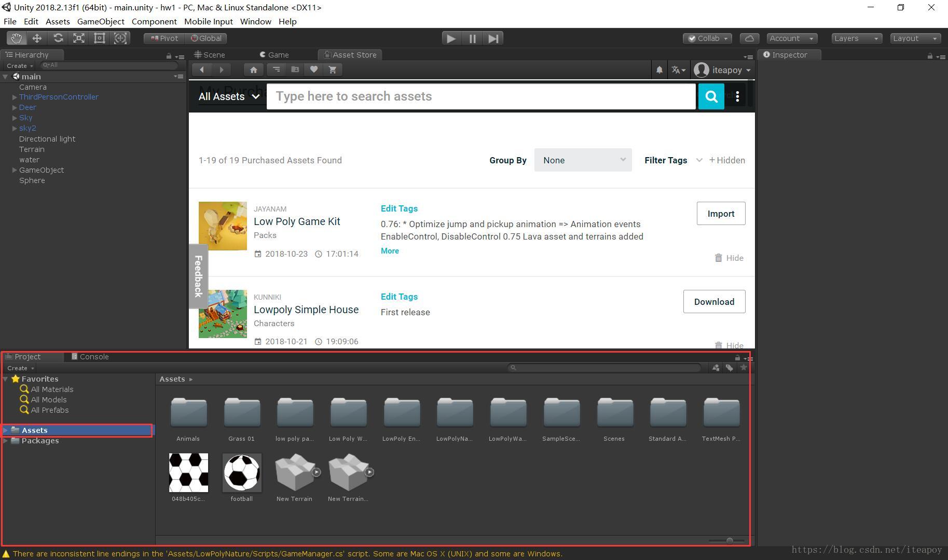Open cloud Services panel
948x560 pixels.
point(749,38)
